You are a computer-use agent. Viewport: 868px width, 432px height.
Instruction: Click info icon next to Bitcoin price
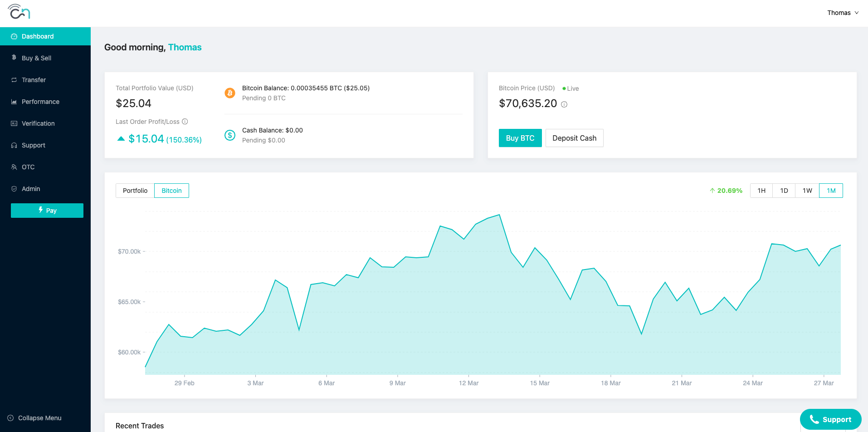tap(564, 104)
